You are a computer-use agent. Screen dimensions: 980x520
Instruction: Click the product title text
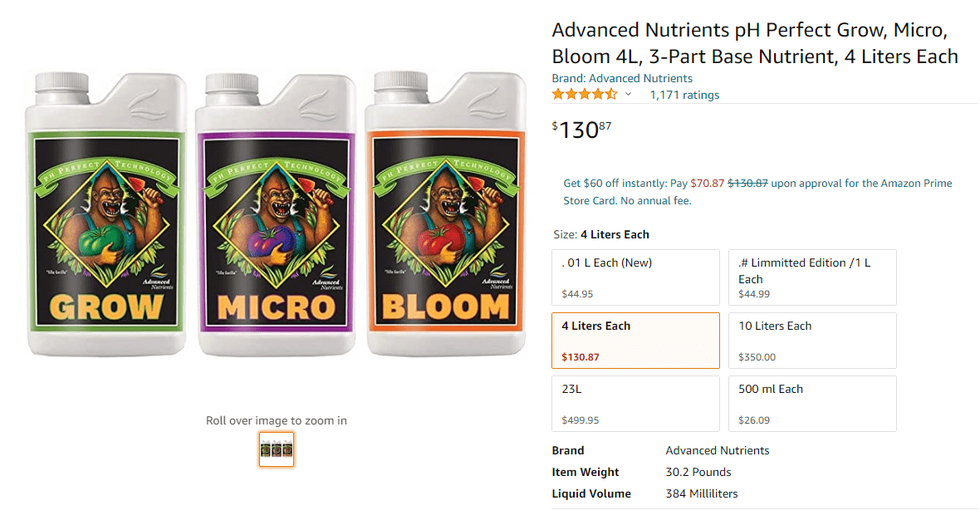coord(755,43)
